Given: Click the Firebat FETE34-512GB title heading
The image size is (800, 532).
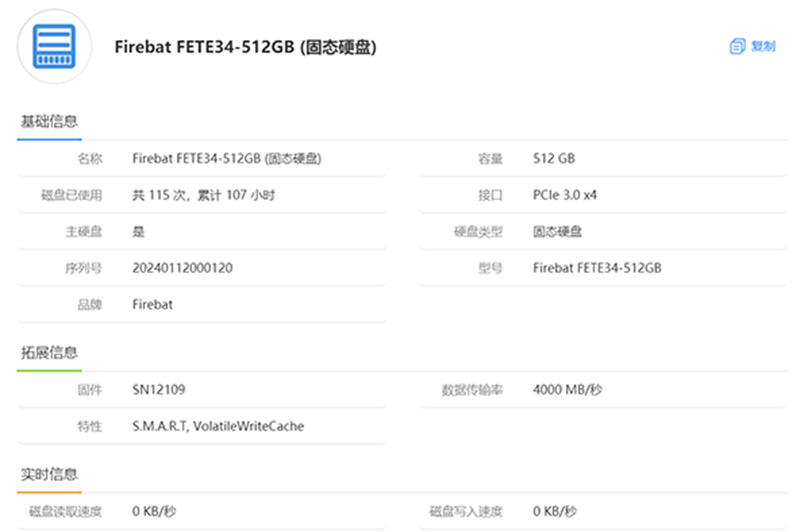Looking at the screenshot, I should point(245,47).
